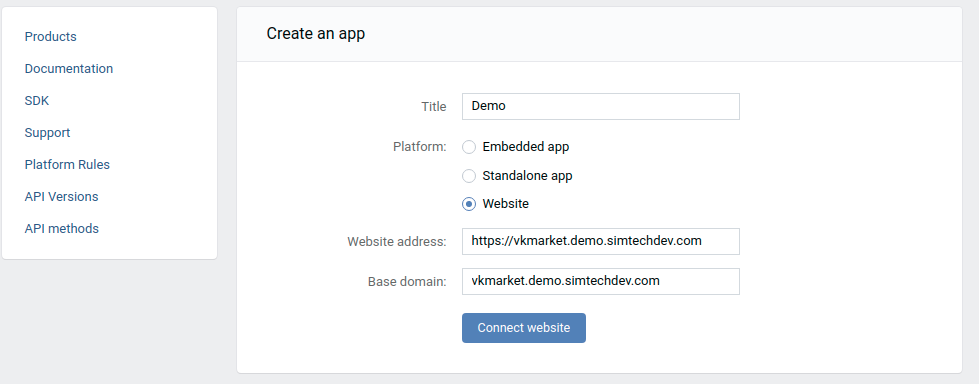Go to the SDK section
The image size is (979, 384).
pyautogui.click(x=37, y=101)
